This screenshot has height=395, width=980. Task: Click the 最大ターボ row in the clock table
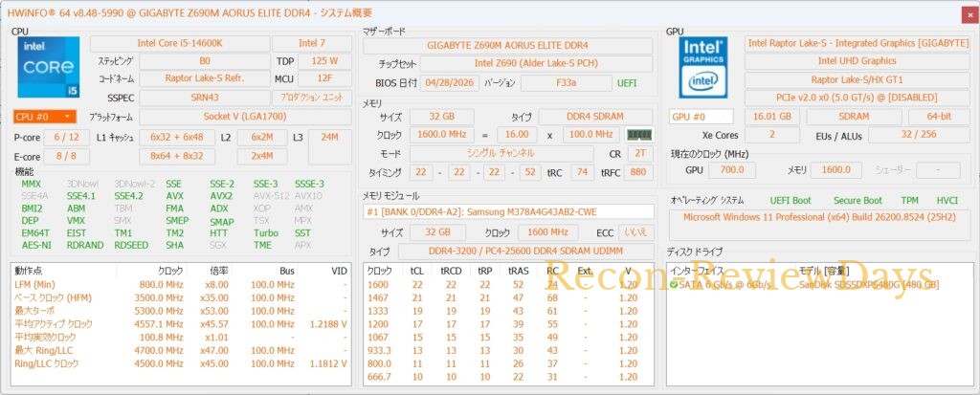pyautogui.click(x=181, y=311)
